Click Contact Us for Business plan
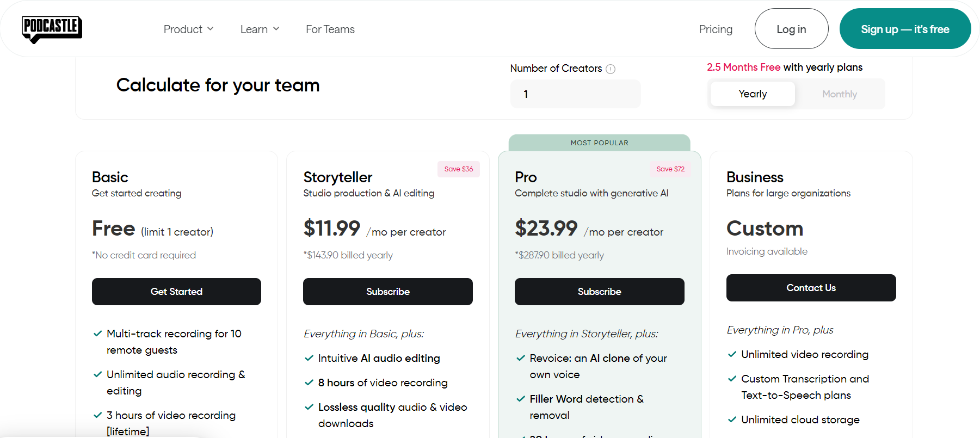 pos(811,288)
